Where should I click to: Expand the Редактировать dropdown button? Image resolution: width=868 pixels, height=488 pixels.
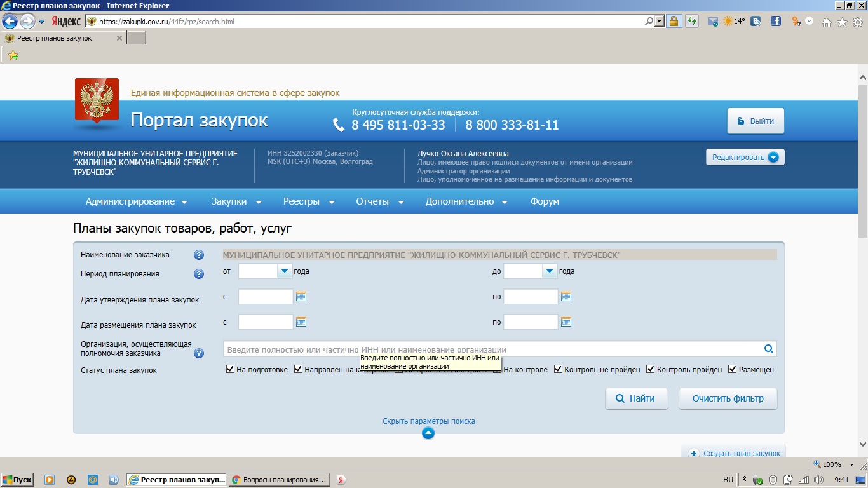point(773,158)
